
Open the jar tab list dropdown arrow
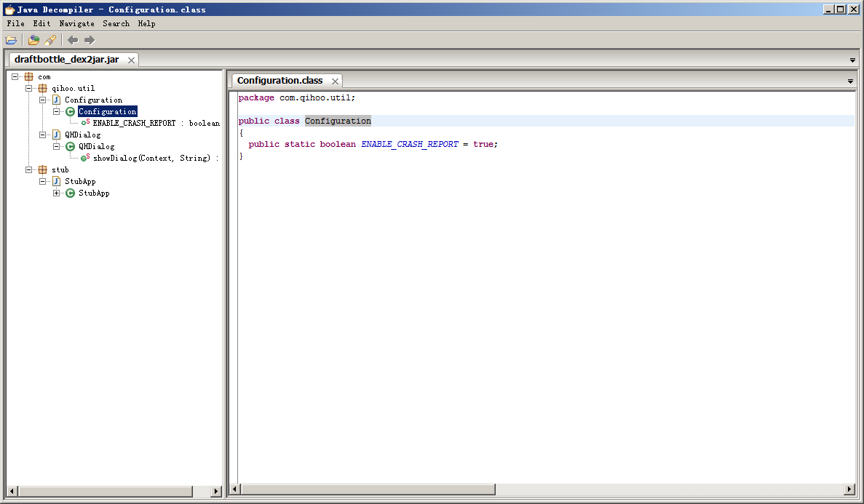tap(852, 60)
